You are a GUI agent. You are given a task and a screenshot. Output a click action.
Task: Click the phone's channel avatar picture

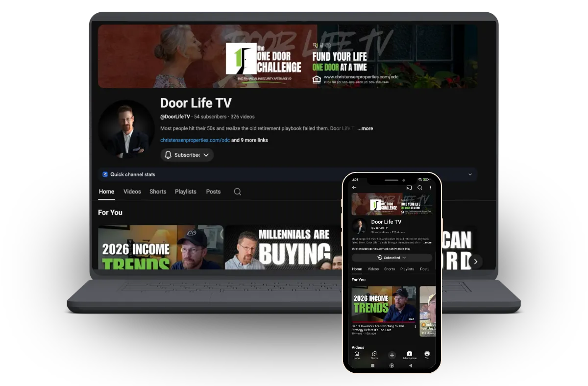pos(360,226)
